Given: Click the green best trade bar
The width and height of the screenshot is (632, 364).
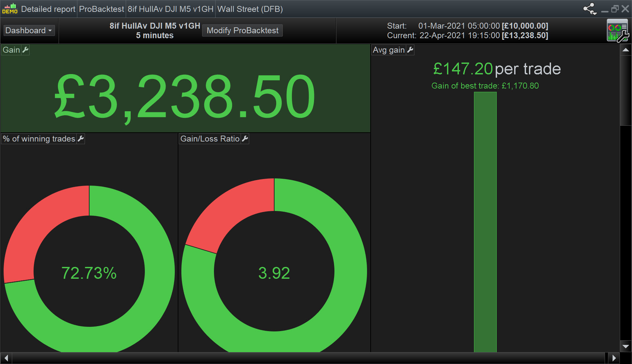Looking at the screenshot, I should coord(485,222).
